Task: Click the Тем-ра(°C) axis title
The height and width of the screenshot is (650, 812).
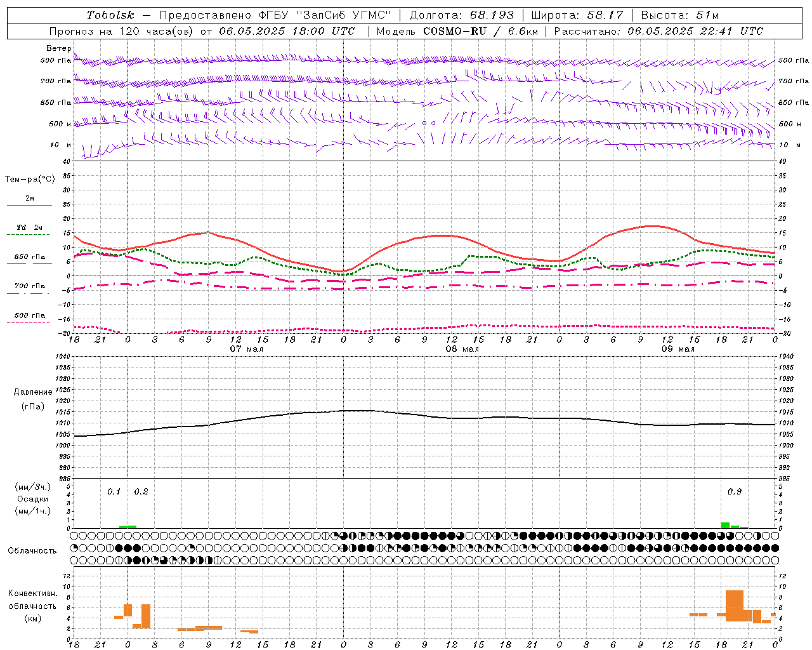Action: (x=30, y=180)
